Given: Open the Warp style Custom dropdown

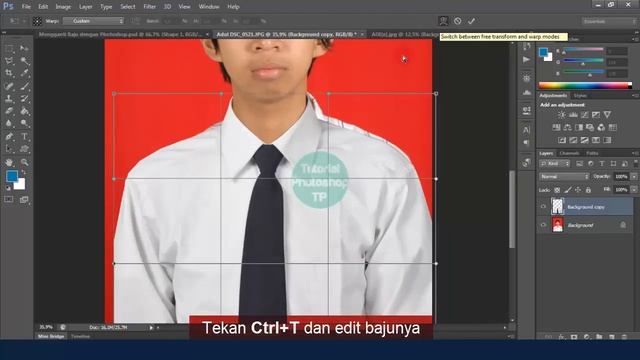Looking at the screenshot, I should point(93,21).
